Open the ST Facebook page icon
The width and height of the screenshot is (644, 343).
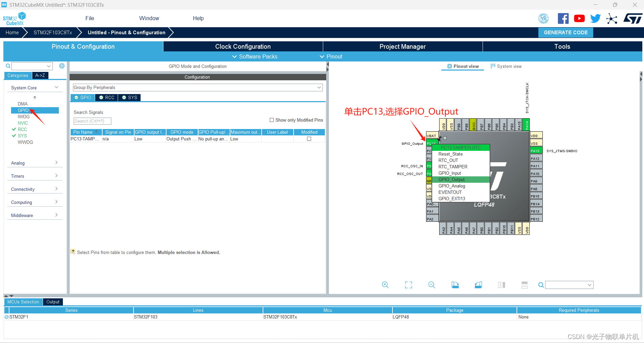[x=563, y=18]
